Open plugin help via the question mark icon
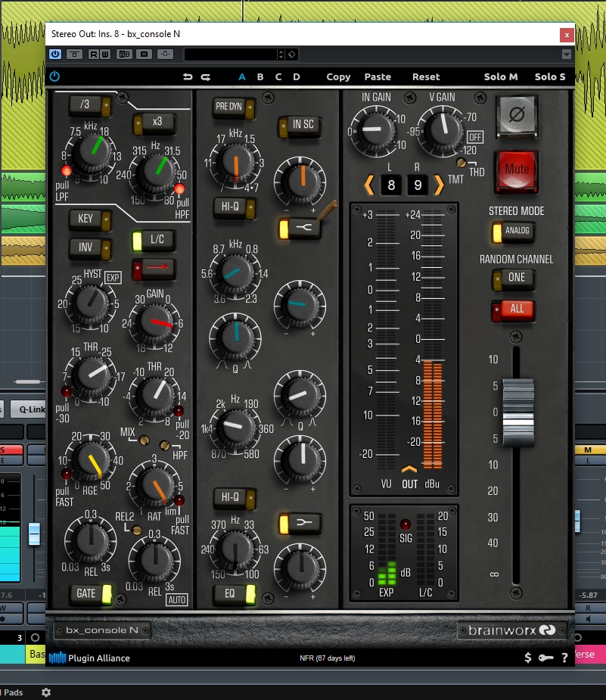606x700 pixels. point(564,658)
